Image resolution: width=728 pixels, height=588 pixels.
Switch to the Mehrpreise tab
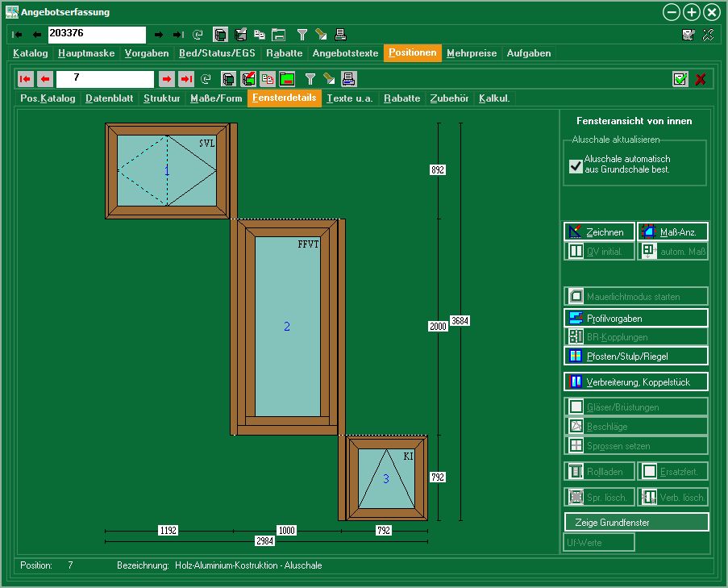click(472, 53)
